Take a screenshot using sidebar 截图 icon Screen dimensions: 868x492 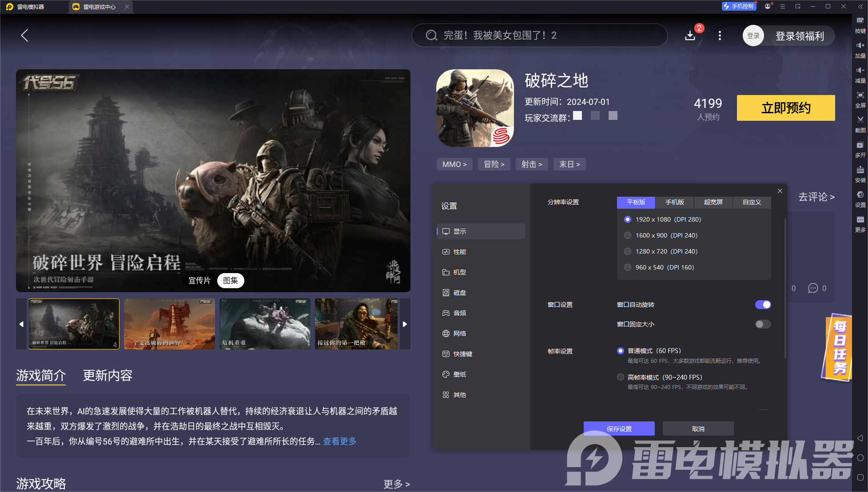(x=860, y=124)
